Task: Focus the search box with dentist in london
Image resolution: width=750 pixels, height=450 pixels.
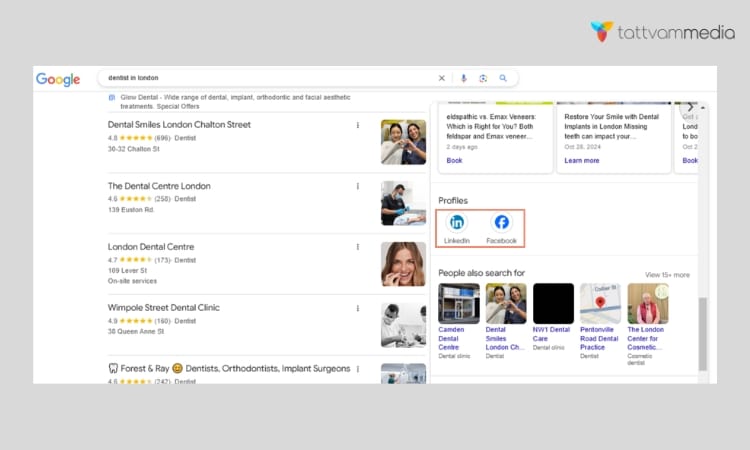Action: 268,78
